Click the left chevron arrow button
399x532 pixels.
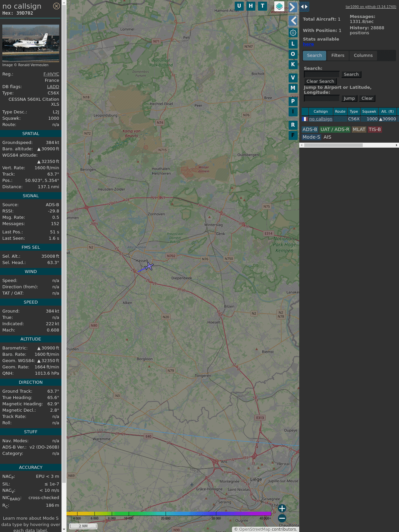point(293,21)
